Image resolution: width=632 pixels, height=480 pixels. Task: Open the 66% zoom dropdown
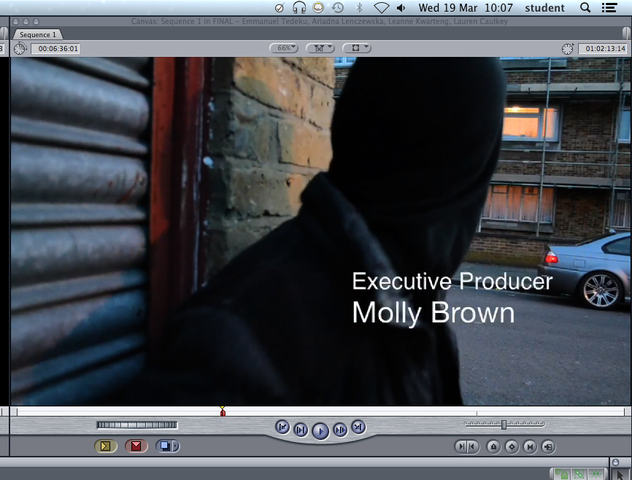tap(284, 48)
